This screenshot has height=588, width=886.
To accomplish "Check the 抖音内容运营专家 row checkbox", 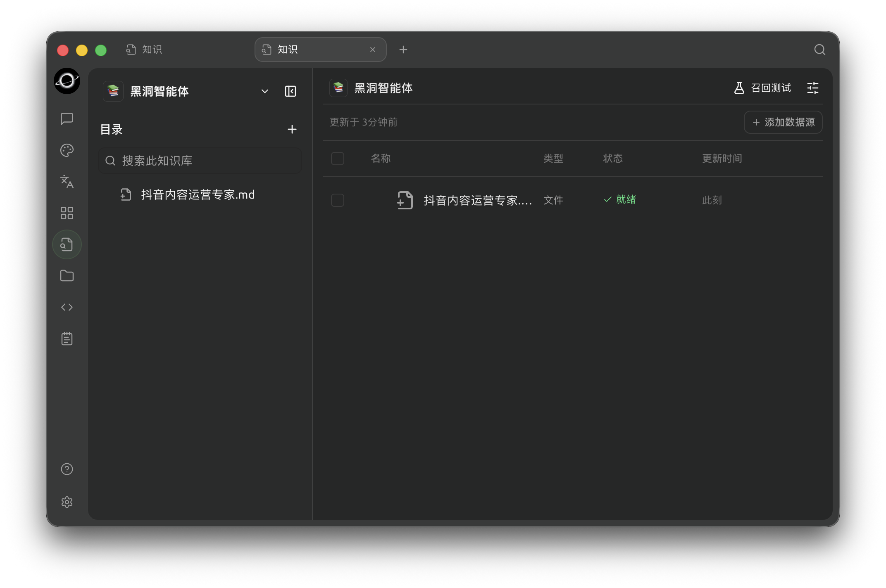I will tap(338, 200).
